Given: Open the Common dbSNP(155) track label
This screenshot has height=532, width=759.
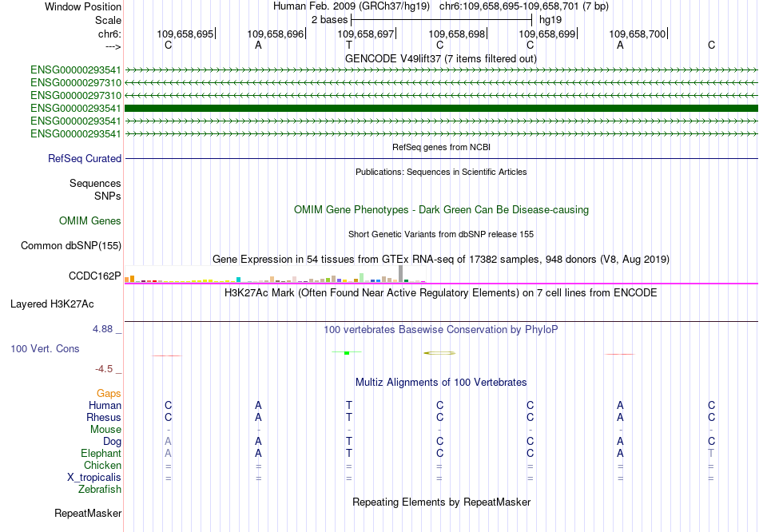Looking at the screenshot, I should 71,245.
